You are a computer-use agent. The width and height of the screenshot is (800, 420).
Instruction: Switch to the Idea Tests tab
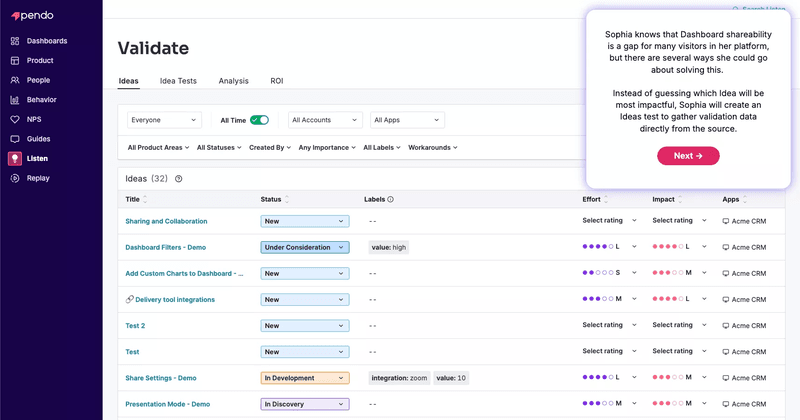point(178,81)
